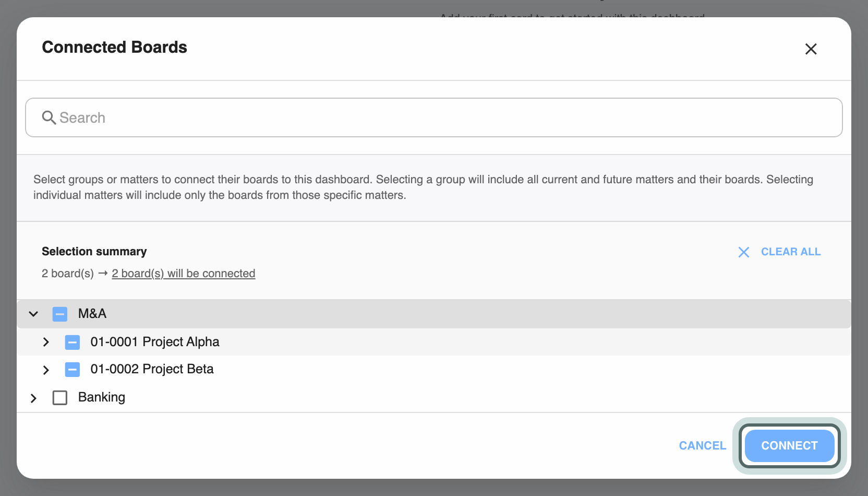The width and height of the screenshot is (868, 496).
Task: Expand the Banking group chevron
Action: coord(33,398)
